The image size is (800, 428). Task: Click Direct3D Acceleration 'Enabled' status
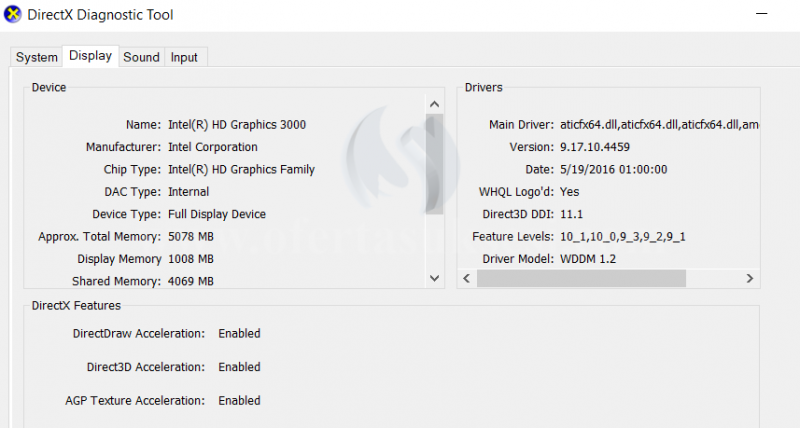coord(239,367)
